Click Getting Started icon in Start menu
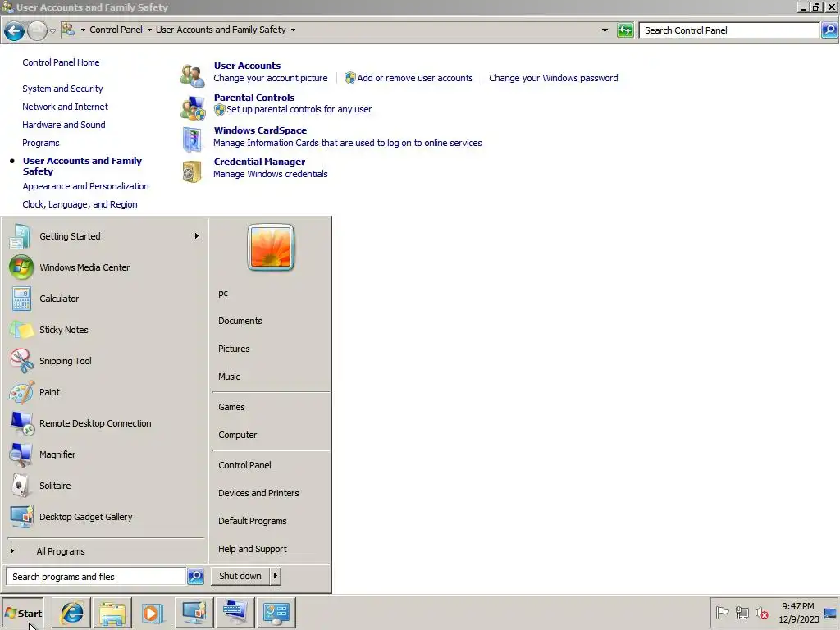The width and height of the screenshot is (840, 630). pos(21,236)
